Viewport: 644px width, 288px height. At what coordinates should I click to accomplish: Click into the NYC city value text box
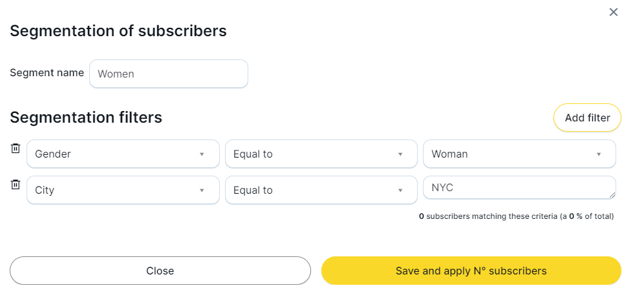tap(517, 187)
